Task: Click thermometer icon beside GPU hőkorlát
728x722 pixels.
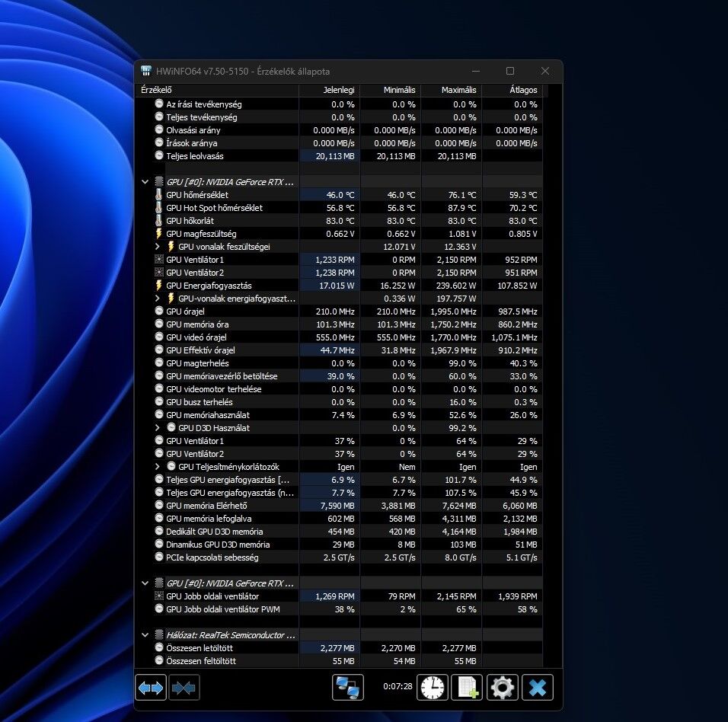Action: pos(159,221)
